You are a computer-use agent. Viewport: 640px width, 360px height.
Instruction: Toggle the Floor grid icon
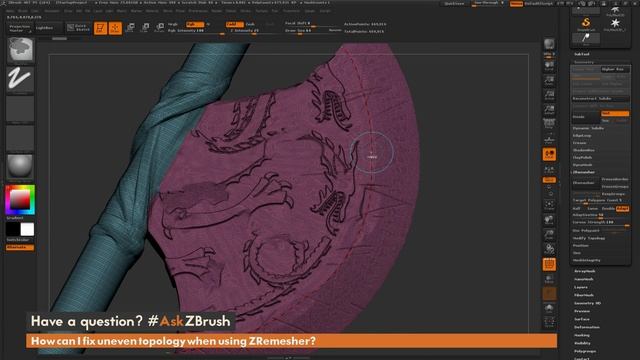[549, 139]
